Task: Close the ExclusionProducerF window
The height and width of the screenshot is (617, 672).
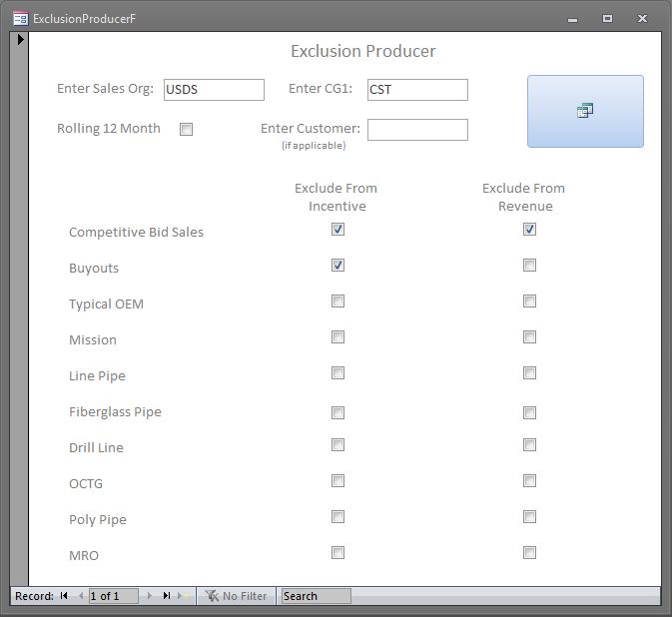Action: tap(642, 18)
